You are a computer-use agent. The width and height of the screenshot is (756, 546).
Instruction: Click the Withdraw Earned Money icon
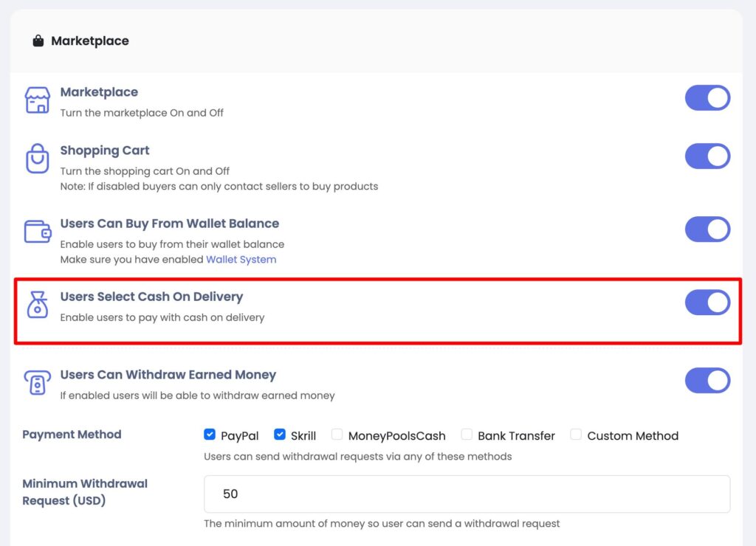37,383
